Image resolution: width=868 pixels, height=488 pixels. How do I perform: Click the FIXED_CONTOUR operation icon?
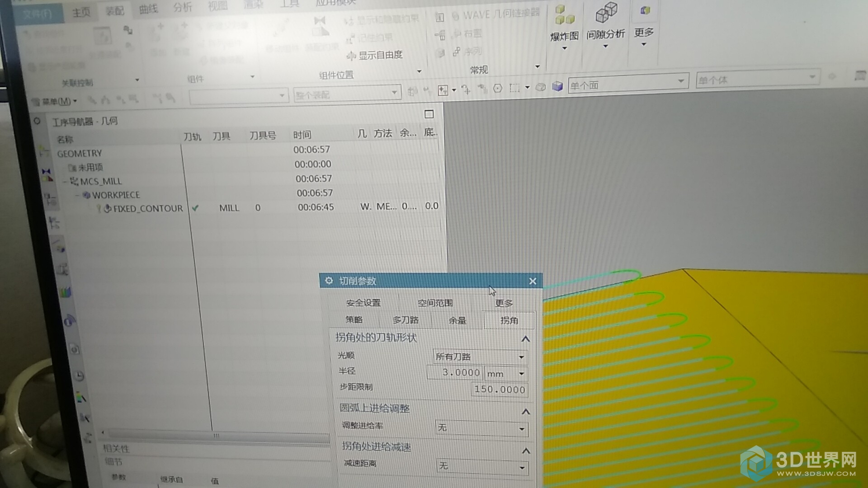(108, 209)
